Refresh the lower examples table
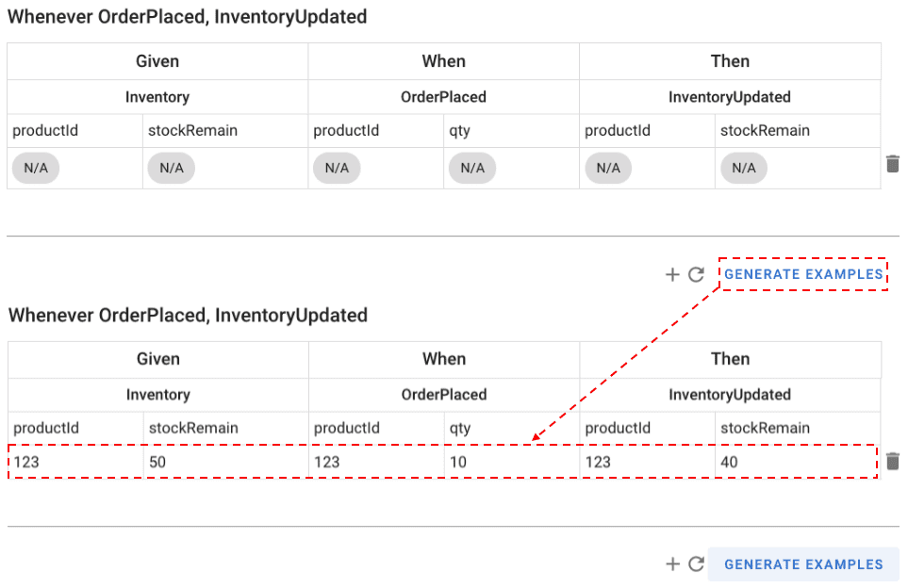Image resolution: width=908 pixels, height=588 pixels. coord(696,563)
